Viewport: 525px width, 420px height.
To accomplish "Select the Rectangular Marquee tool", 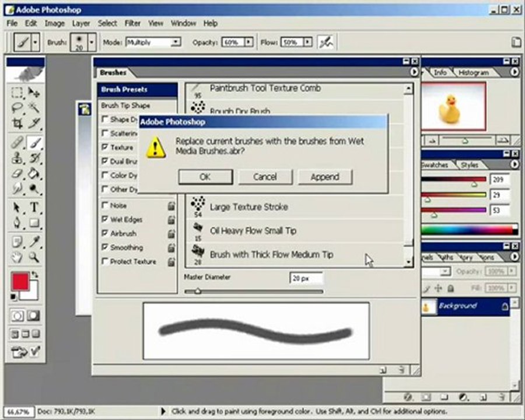I will click(17, 92).
